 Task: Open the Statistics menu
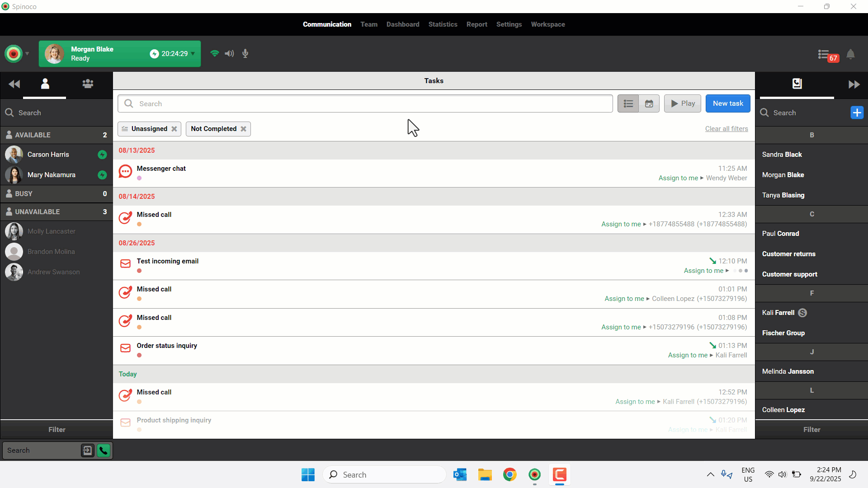coord(443,24)
